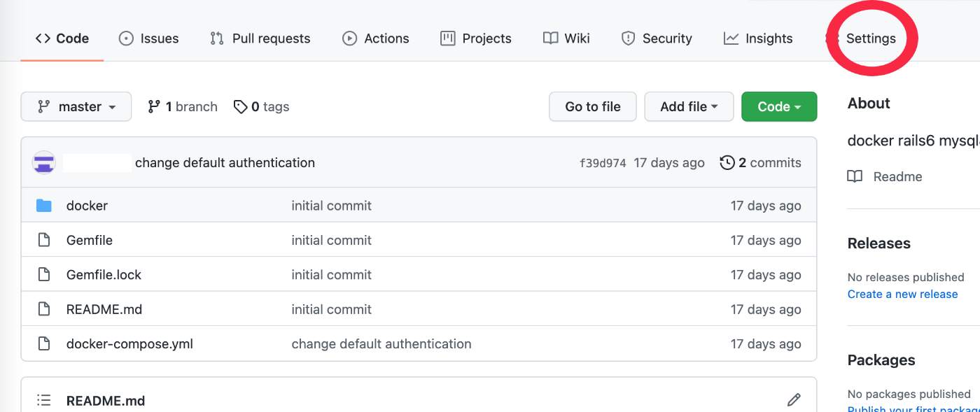Click the README list outline icon
The height and width of the screenshot is (412, 980).
point(44,401)
